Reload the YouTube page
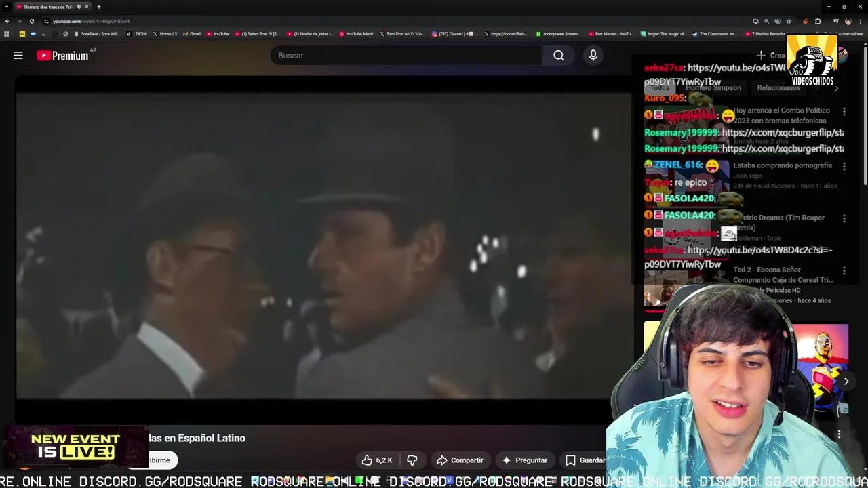The image size is (868, 488). (x=32, y=21)
